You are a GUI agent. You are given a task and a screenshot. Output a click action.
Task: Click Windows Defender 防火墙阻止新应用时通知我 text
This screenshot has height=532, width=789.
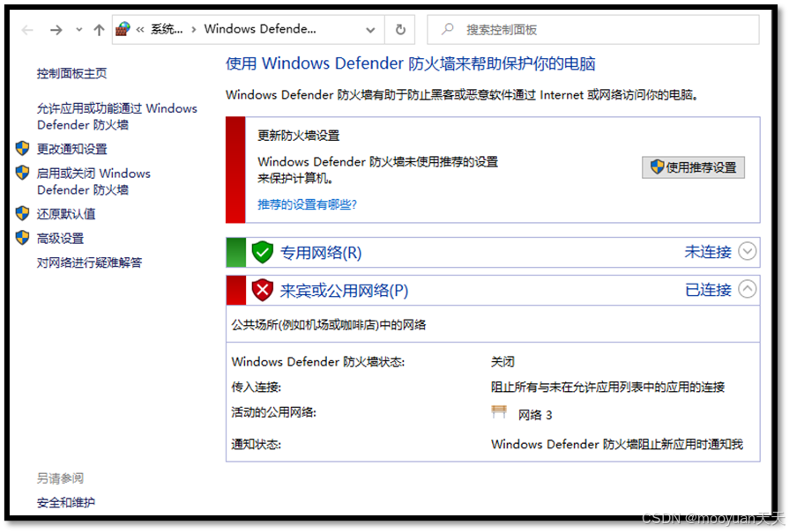click(617, 445)
